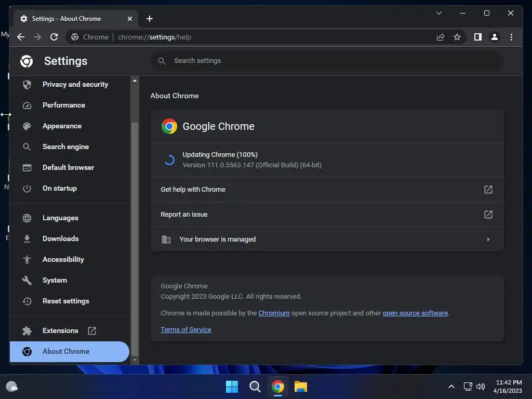Image resolution: width=532 pixels, height=399 pixels.
Task: Click the forward navigation arrow
Action: pyautogui.click(x=37, y=37)
